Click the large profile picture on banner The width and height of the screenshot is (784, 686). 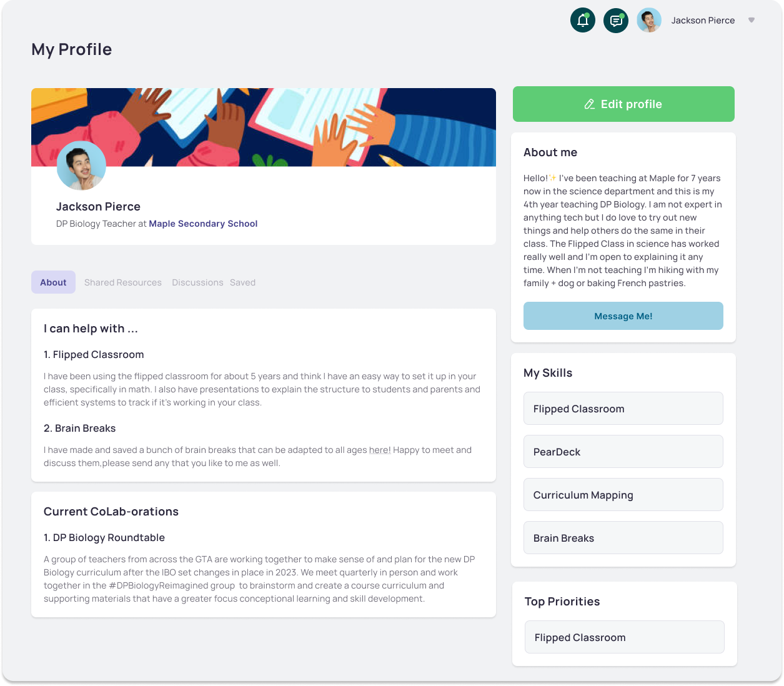81,166
